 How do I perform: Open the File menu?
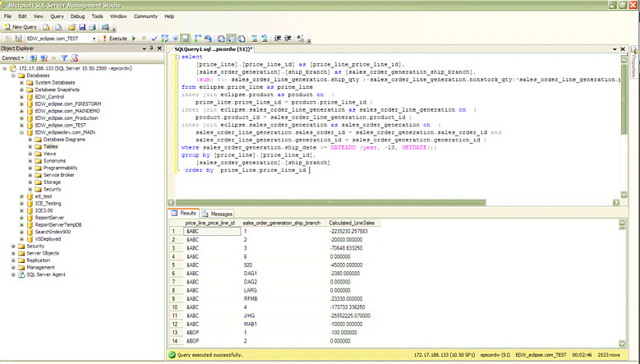[x=7, y=16]
